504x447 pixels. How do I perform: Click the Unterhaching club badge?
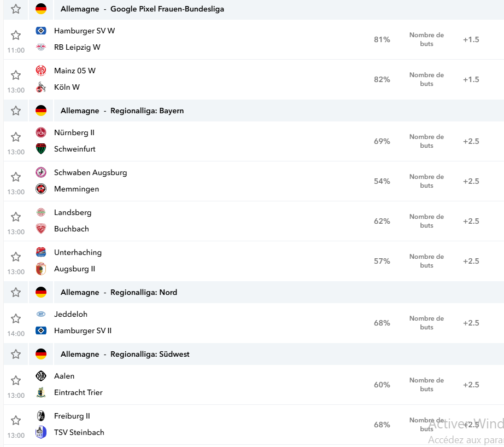(41, 252)
